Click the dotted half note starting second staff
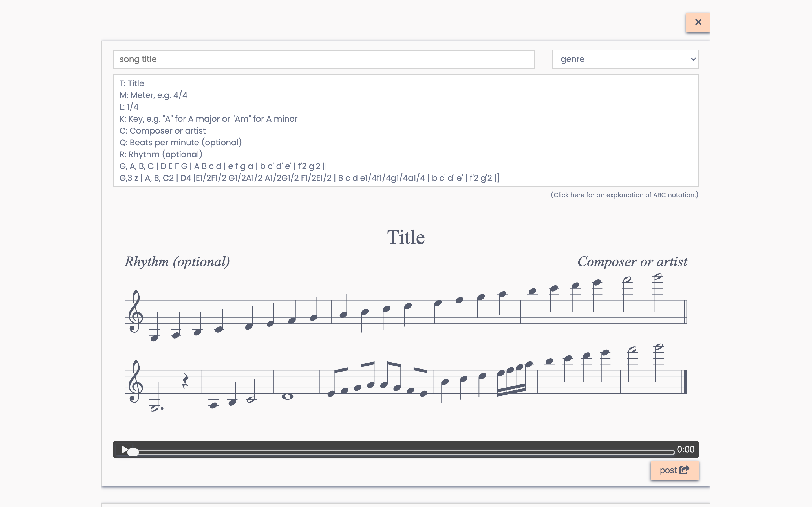The height and width of the screenshot is (507, 812). click(x=155, y=408)
